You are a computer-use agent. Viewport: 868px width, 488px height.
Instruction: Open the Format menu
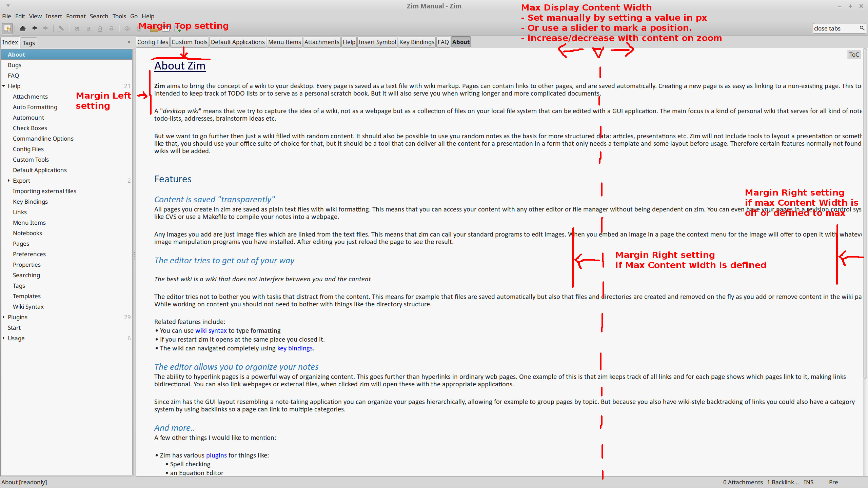click(x=76, y=16)
